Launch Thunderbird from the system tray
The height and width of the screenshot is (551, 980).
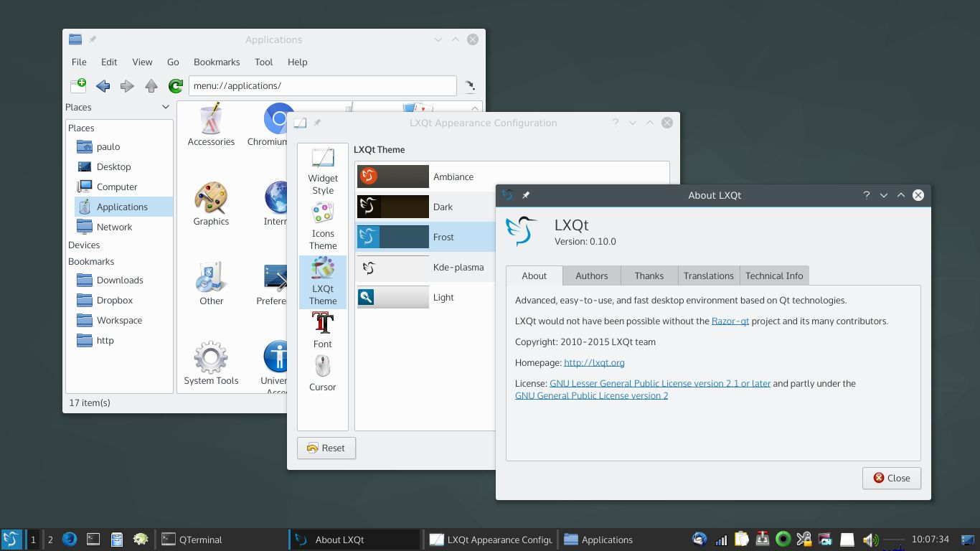pos(699,539)
